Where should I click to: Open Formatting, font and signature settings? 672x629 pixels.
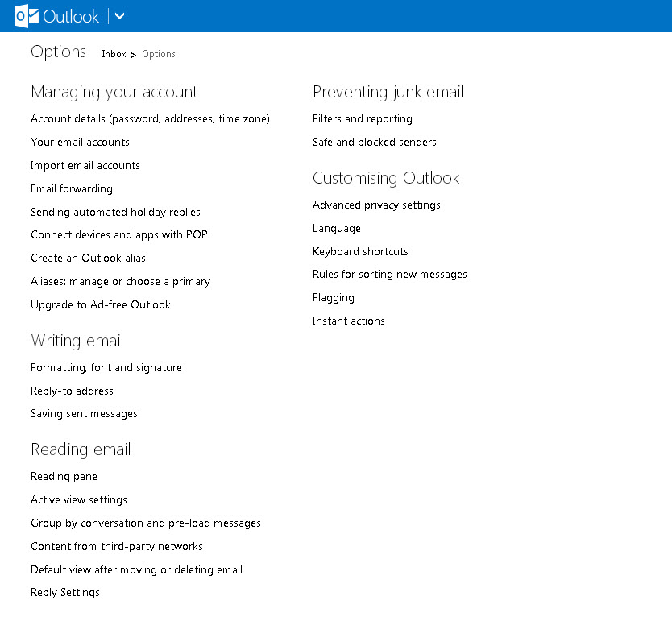pyautogui.click(x=106, y=367)
